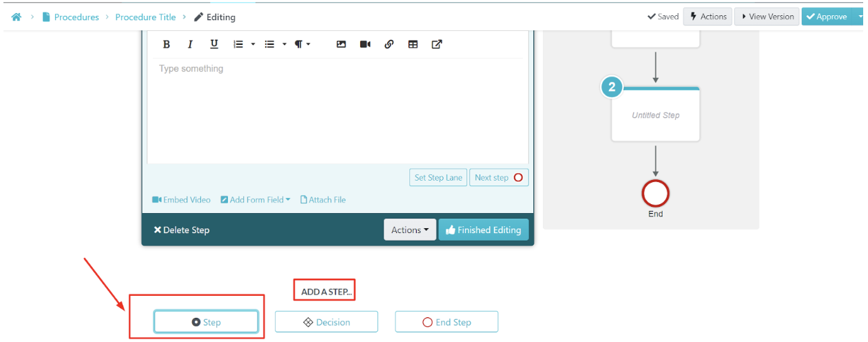Viewport: 868px width, 342px height.
Task: Click the Home icon in breadcrumb
Action: pos(17,17)
